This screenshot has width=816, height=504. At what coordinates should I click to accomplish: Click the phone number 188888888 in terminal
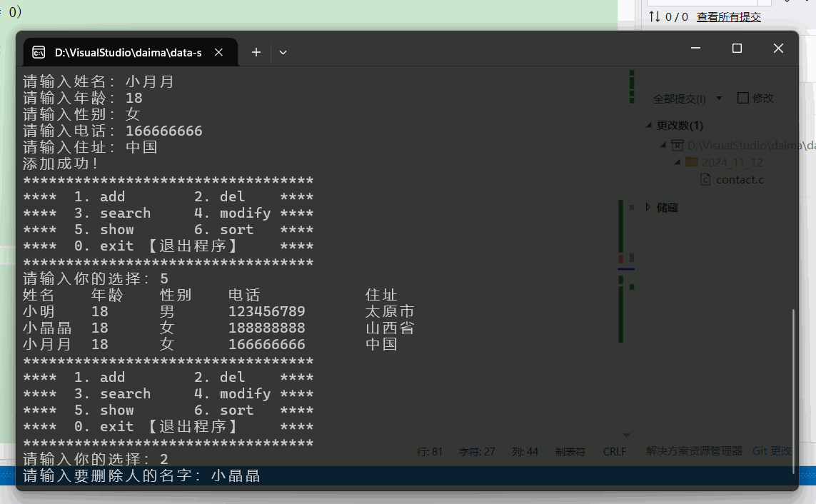pyautogui.click(x=266, y=328)
